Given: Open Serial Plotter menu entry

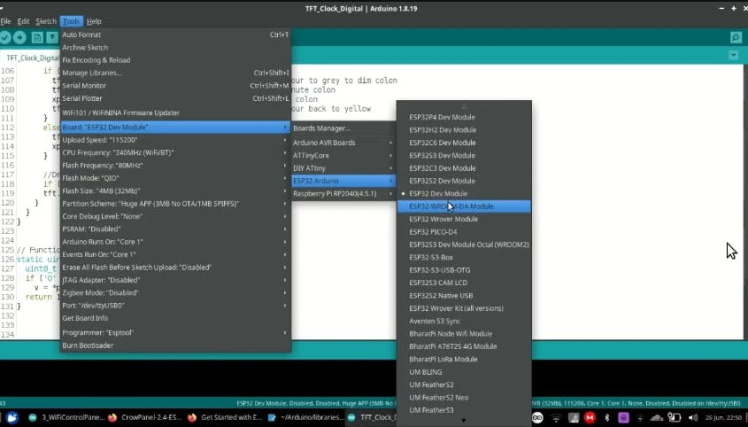Looking at the screenshot, I should pos(176,98).
